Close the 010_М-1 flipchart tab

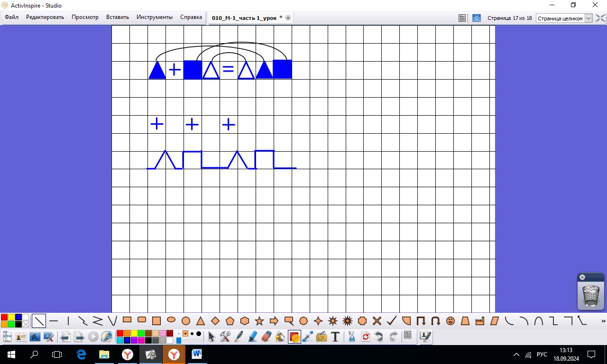288,18
